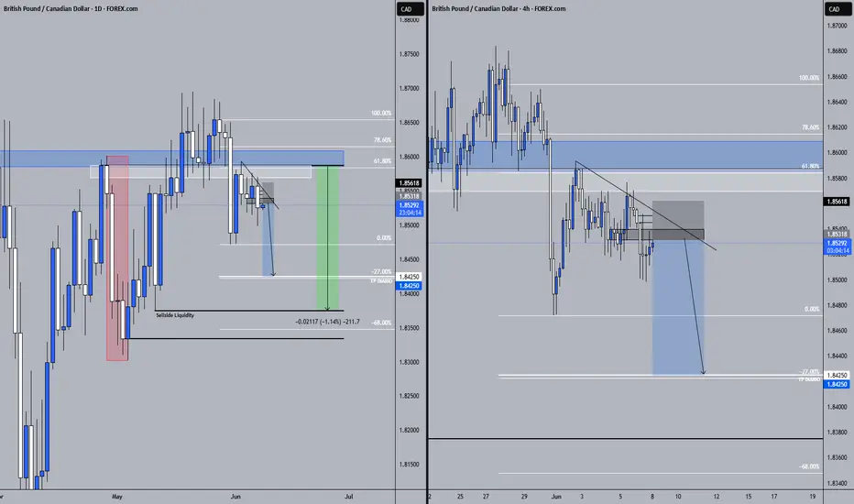
Task: Click '25' on the 4h chart time axis
Action: tap(460, 497)
